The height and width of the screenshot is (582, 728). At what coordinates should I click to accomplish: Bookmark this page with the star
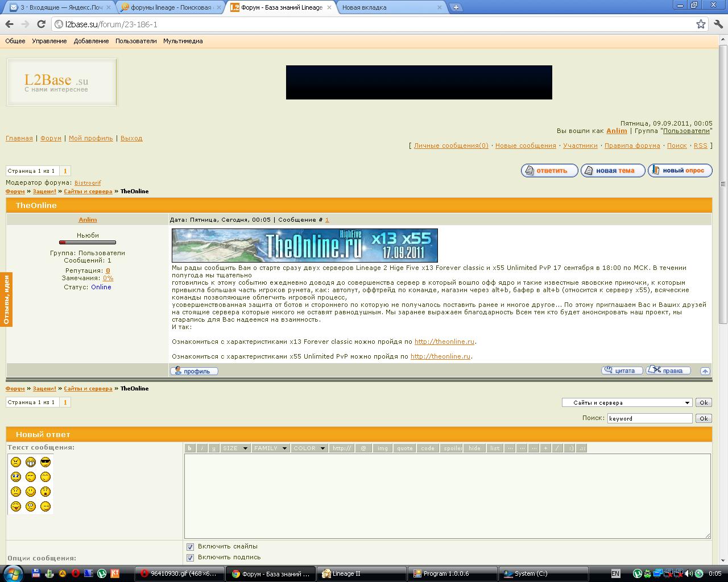click(701, 24)
